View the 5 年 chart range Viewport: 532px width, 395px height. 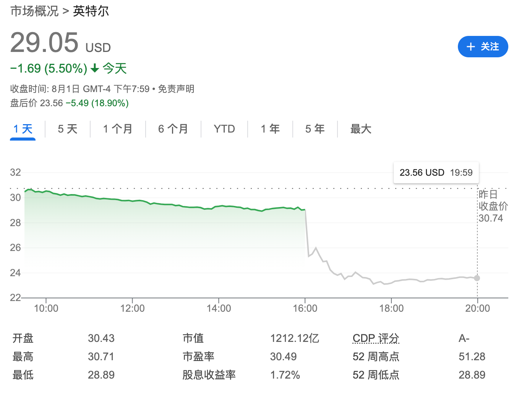(x=315, y=129)
